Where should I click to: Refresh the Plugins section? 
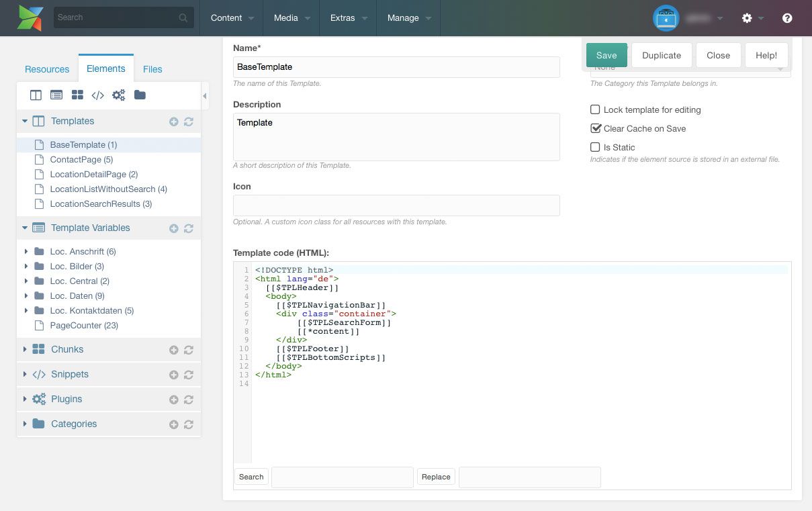tap(189, 400)
